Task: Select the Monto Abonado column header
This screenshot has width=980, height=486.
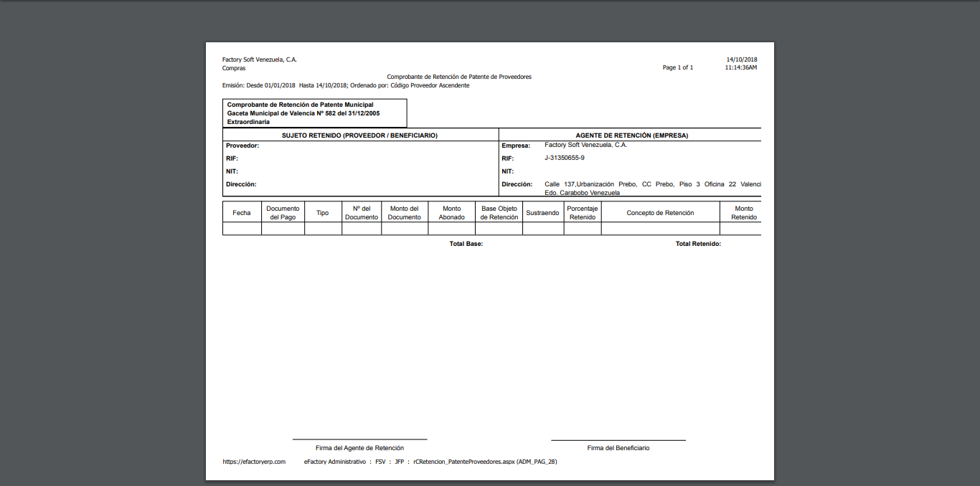Action: point(451,211)
